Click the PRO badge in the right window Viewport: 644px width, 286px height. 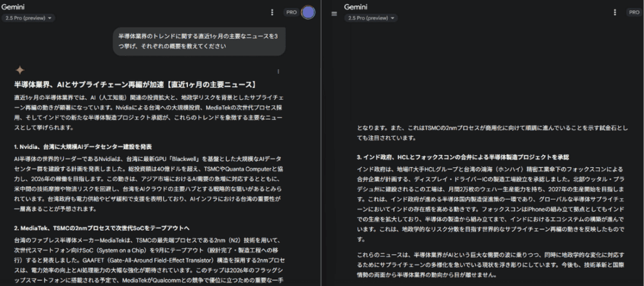633,13
